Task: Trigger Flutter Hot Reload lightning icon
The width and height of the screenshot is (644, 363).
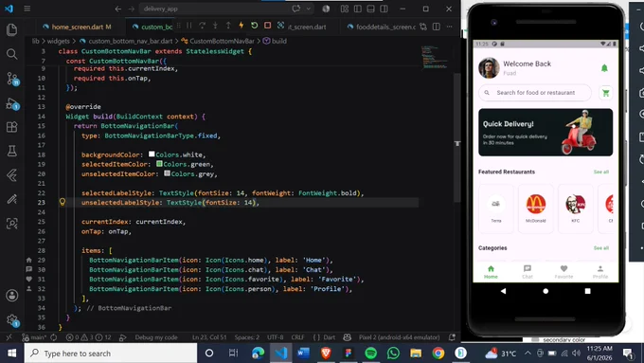Action: click(x=241, y=26)
